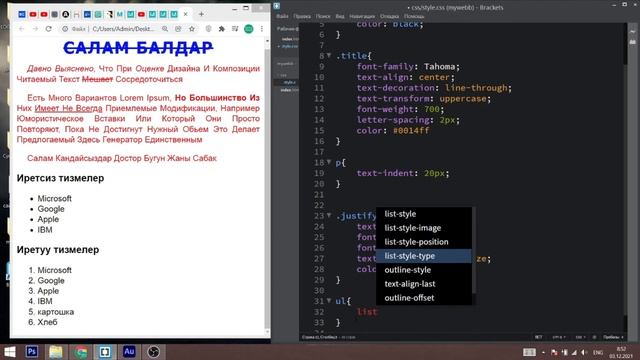Open the volume icon in system tray

pyautogui.click(x=584, y=352)
